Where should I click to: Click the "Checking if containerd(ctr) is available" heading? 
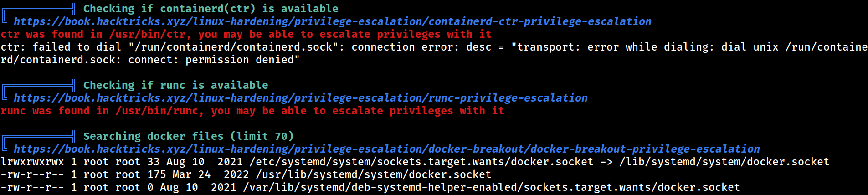pyautogui.click(x=211, y=9)
